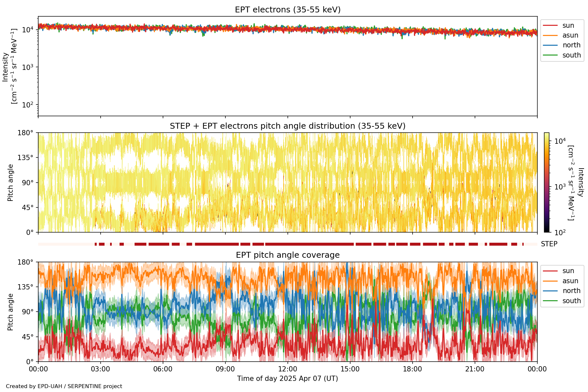The height and width of the screenshot is (392, 588).
Task: Click the 'sun' entry in the EPT electrons legend
Action: [568, 25]
